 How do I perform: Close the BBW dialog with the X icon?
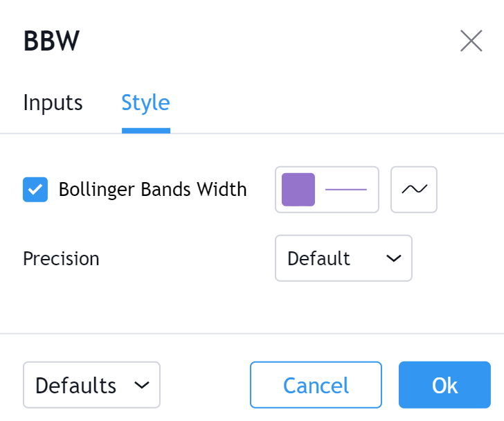471,42
